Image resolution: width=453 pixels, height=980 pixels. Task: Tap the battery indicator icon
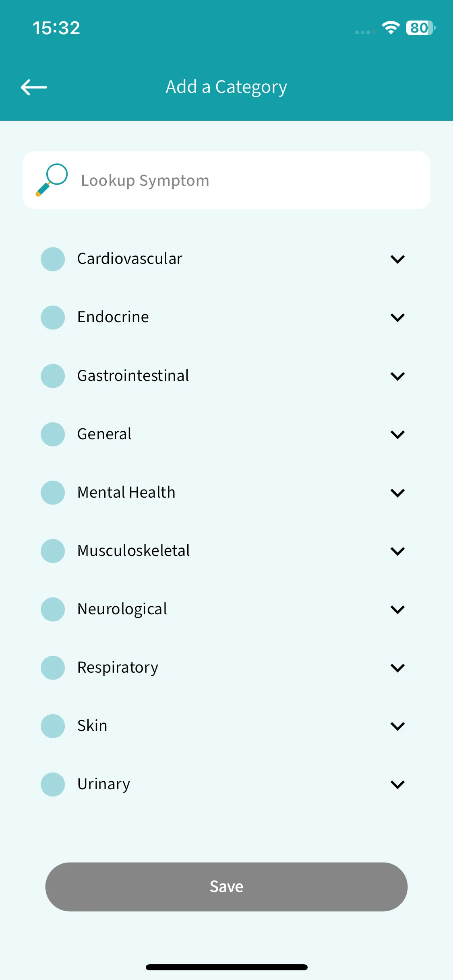(x=420, y=28)
